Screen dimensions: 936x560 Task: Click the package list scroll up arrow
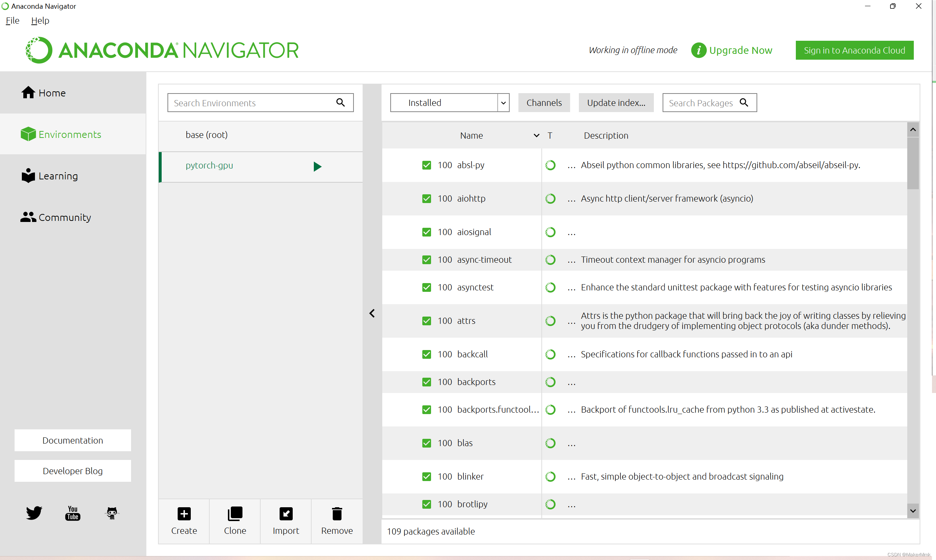(x=913, y=130)
